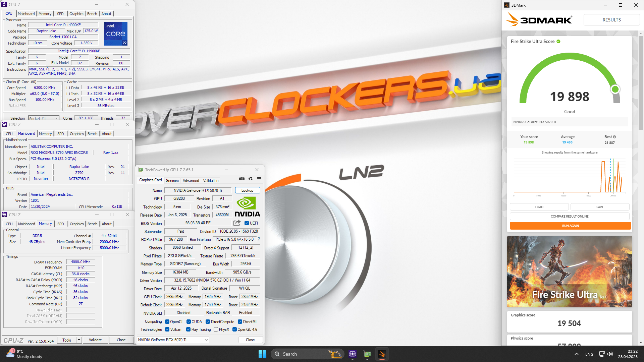Click the Intel Core i9 logo in CPU-Z

click(x=116, y=34)
